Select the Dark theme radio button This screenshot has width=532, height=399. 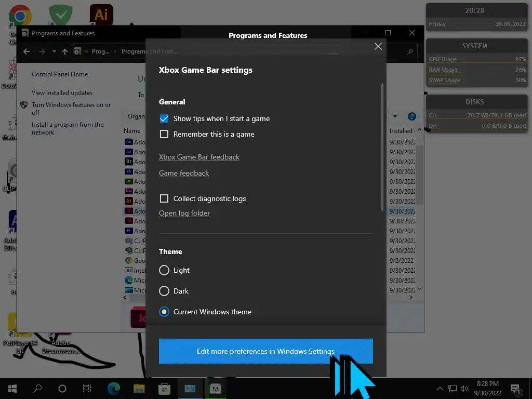coord(164,291)
